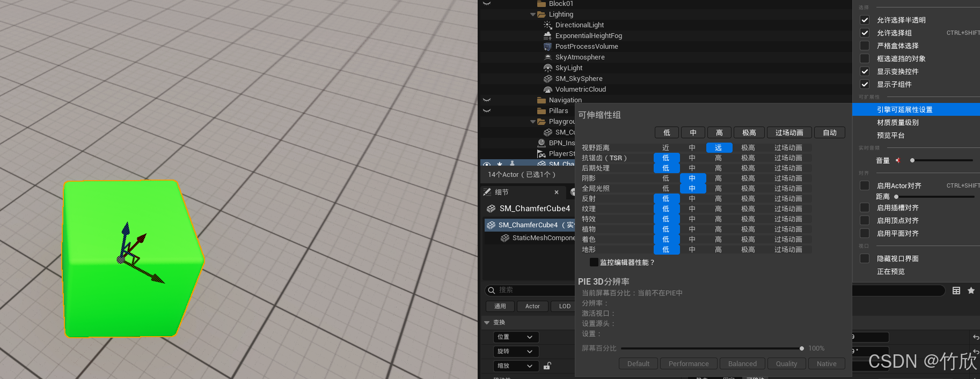Click the details panel pencil icon
Screen dimensions: 980x379
tap(487, 192)
